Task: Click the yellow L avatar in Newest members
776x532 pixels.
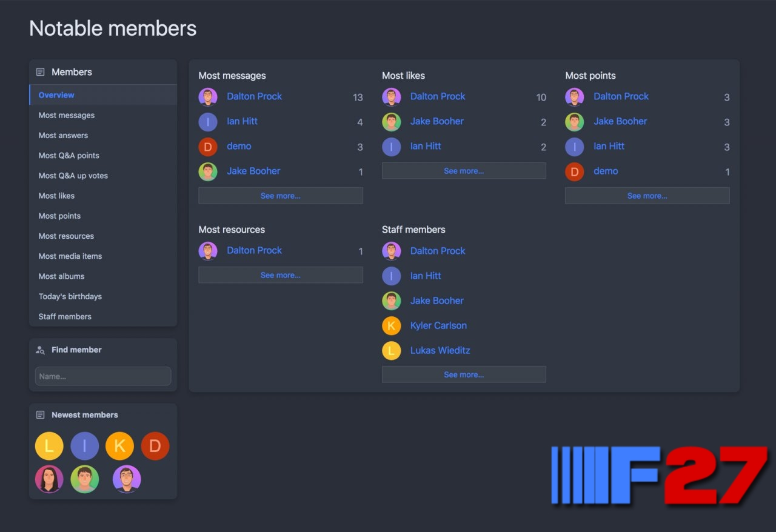Action: 49,447
